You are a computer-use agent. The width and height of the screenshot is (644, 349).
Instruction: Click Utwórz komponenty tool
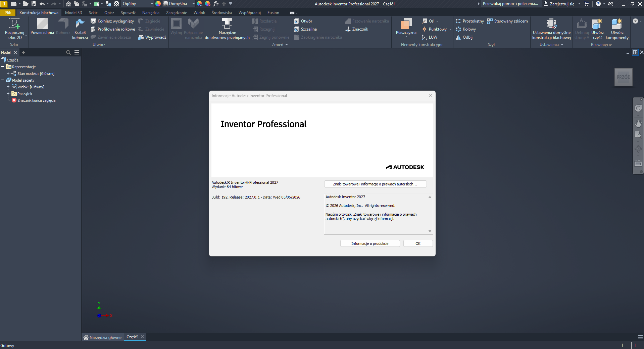[x=617, y=29]
